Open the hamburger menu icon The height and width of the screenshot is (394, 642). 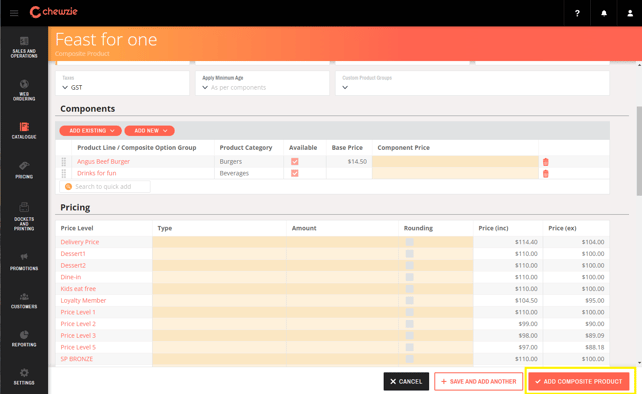click(x=14, y=13)
